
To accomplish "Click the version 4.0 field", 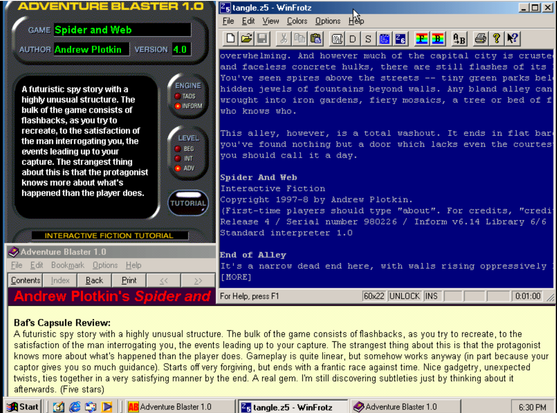I will coord(181,49).
